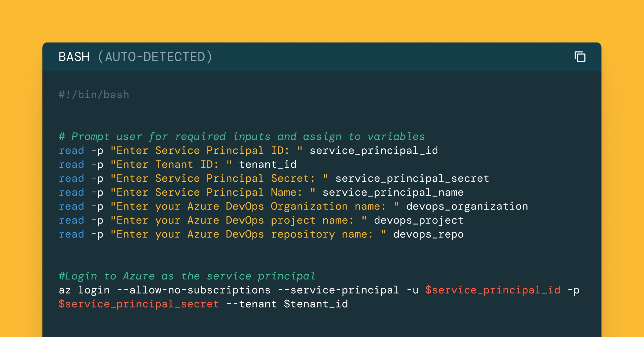Click the $service_principal_secret reference
This screenshot has width=644, height=337.
(x=138, y=303)
